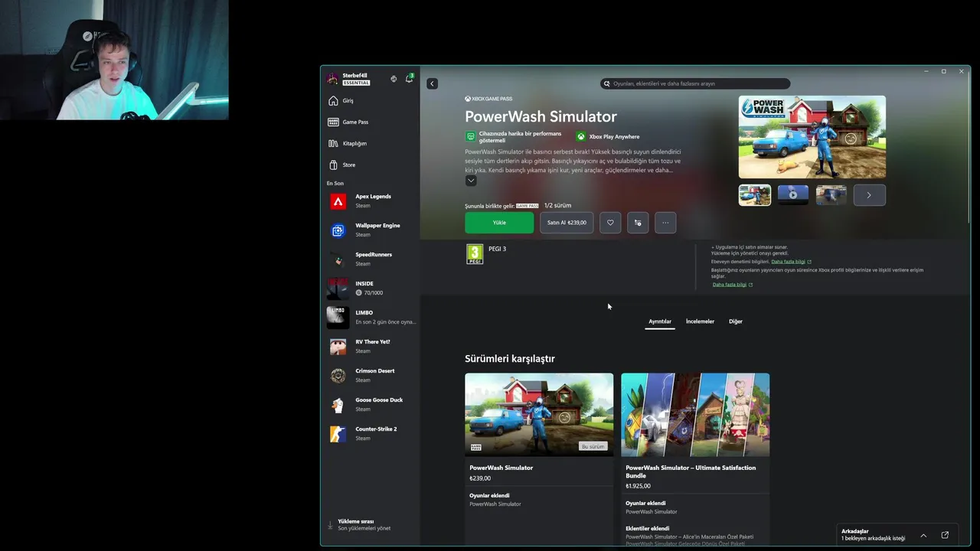Open Kitaplığım library in the sidebar

click(x=370, y=144)
